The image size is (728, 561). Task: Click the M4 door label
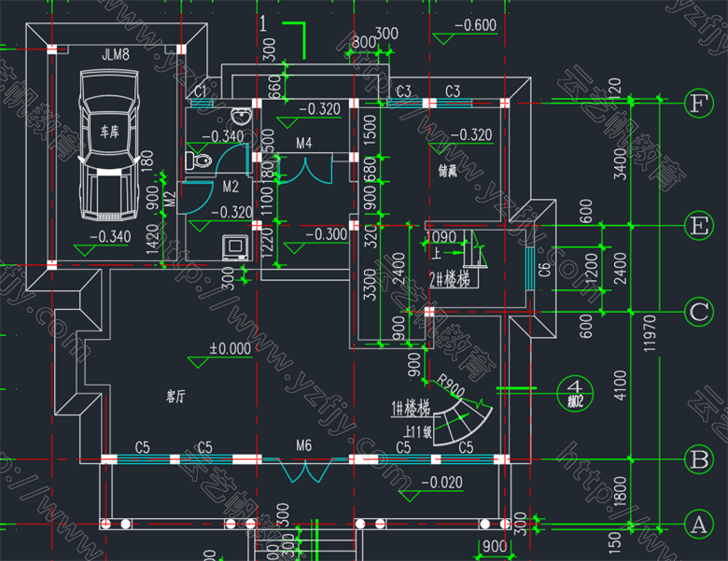[304, 143]
